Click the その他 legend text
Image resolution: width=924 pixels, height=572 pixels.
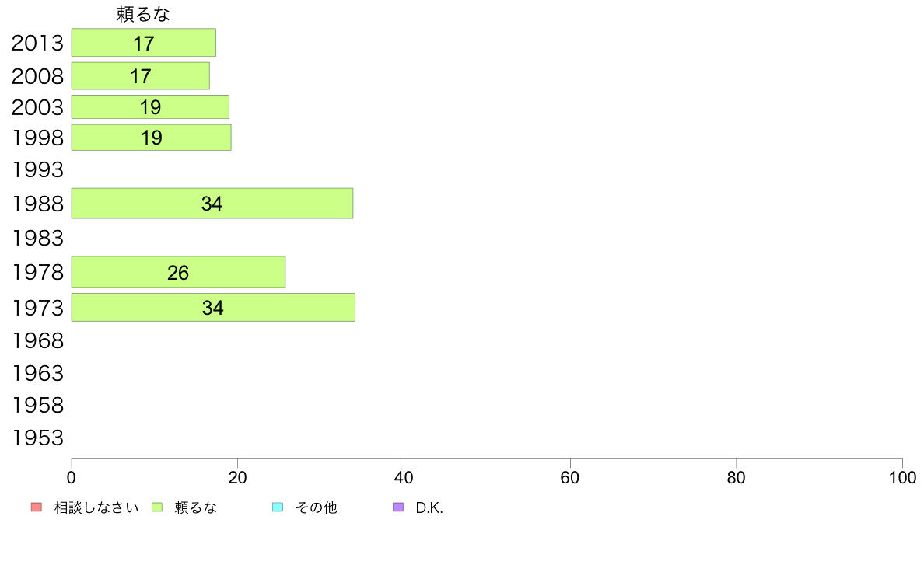click(x=316, y=507)
